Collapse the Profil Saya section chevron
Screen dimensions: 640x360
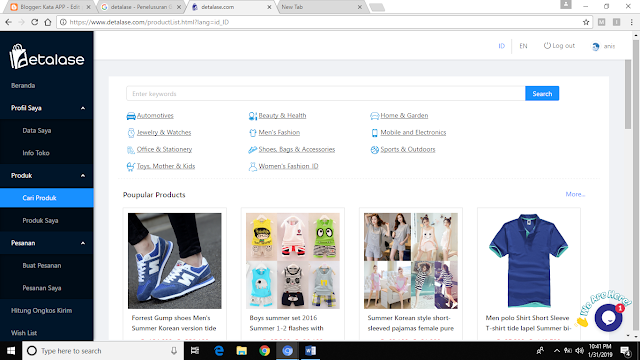[x=83, y=108]
